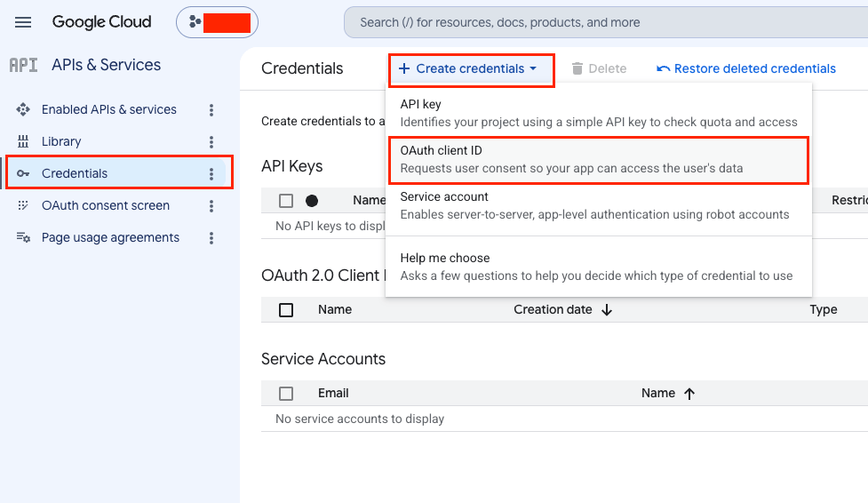Open more options for Page usage agreements

pyautogui.click(x=211, y=238)
